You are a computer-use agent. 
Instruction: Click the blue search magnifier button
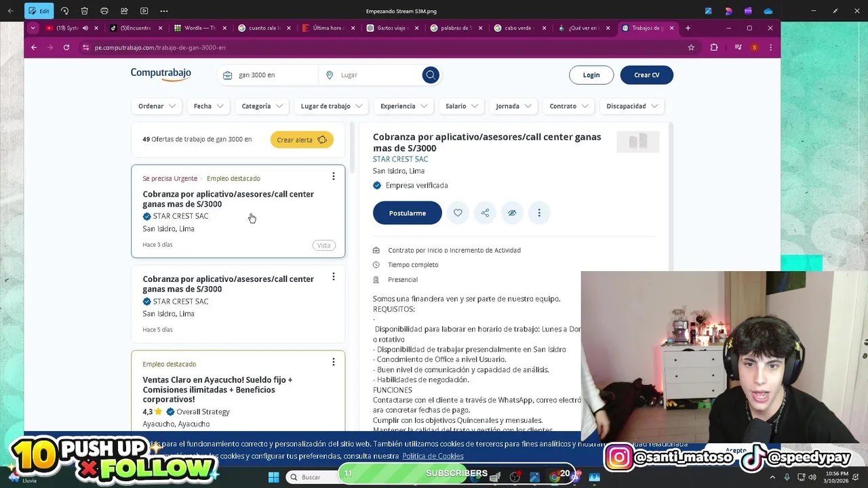(431, 75)
